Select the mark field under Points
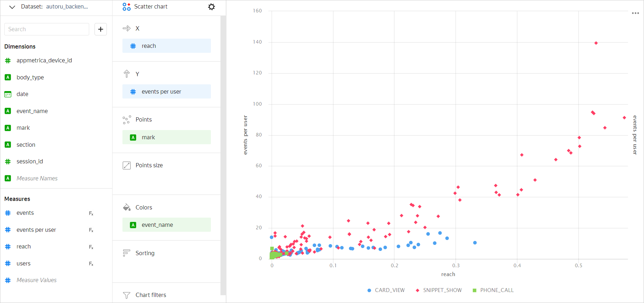Image resolution: width=644 pixels, height=303 pixels. 166,138
